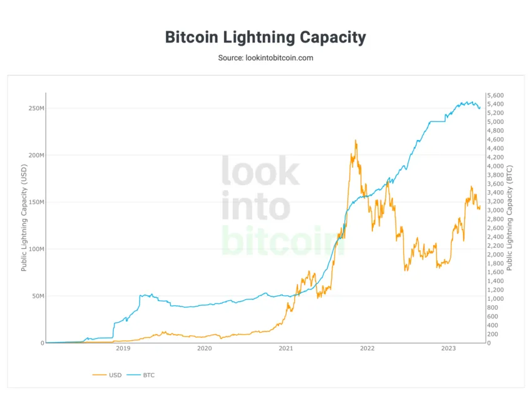Click the 100M left axis tick
The height and width of the screenshot is (411, 532).
[36, 249]
